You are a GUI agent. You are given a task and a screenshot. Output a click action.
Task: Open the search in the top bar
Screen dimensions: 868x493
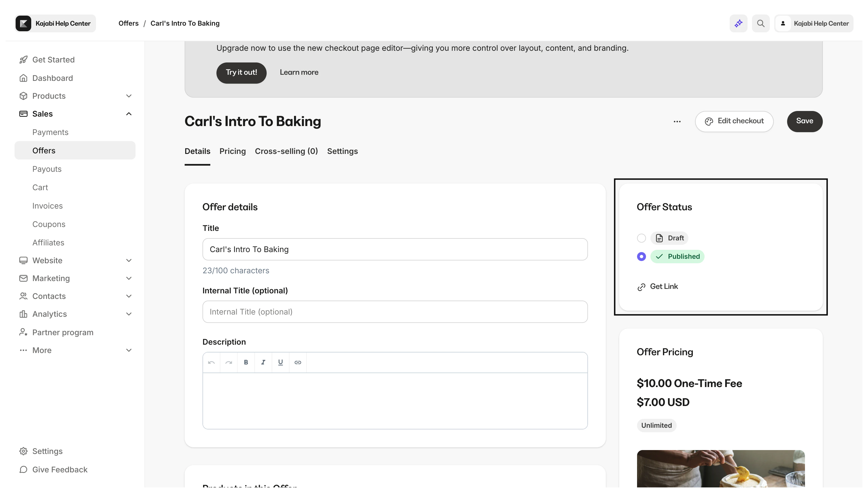pos(761,23)
